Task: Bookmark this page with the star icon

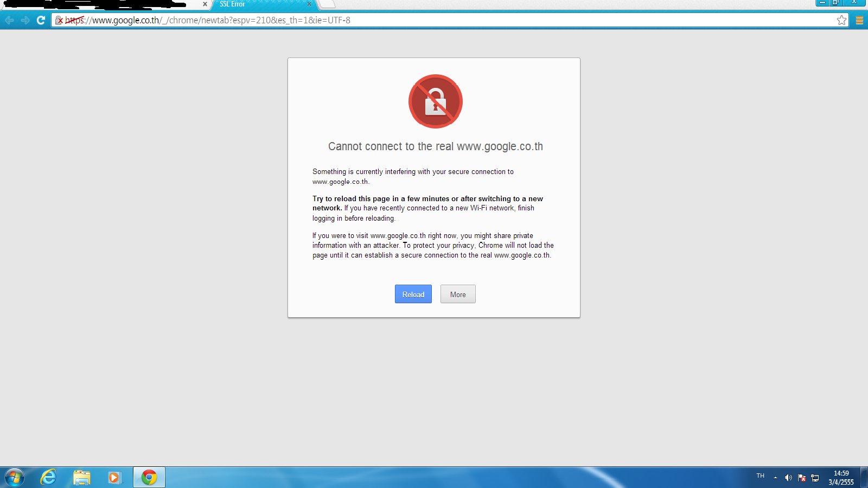Action: pos(841,20)
